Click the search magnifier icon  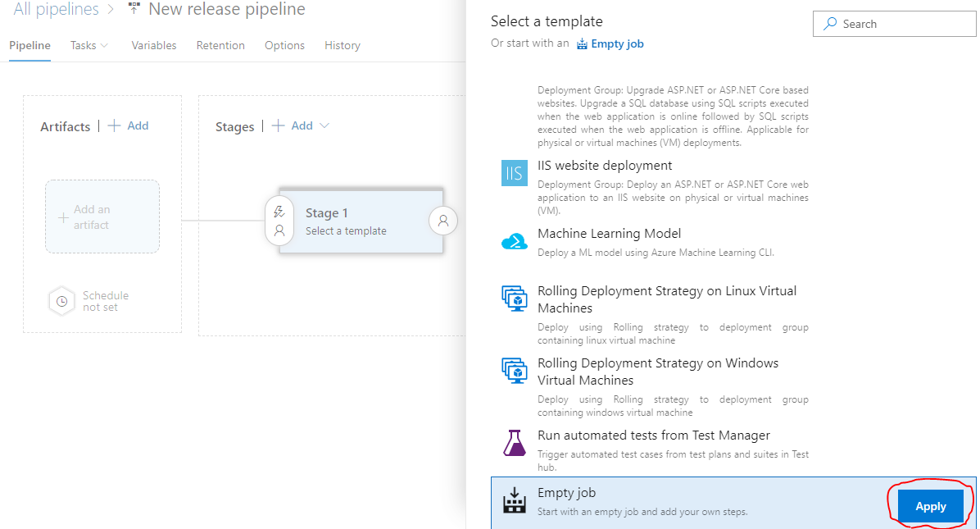pyautogui.click(x=830, y=24)
